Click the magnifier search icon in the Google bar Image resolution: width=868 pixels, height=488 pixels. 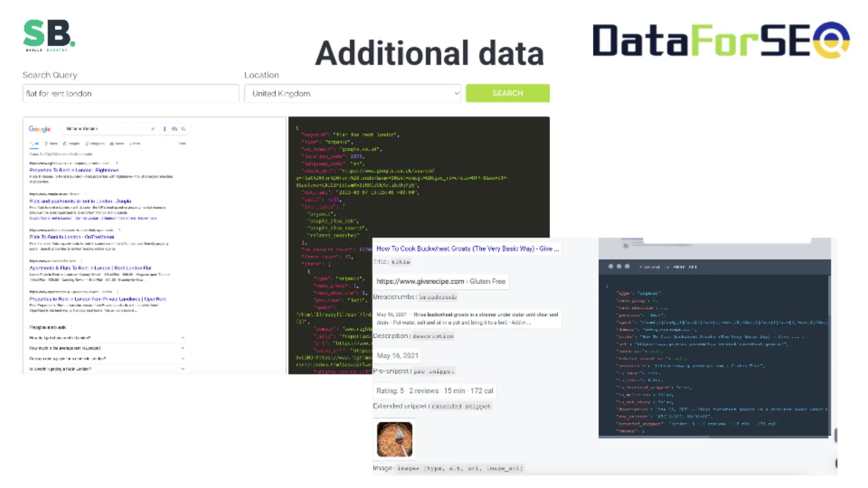[184, 129]
